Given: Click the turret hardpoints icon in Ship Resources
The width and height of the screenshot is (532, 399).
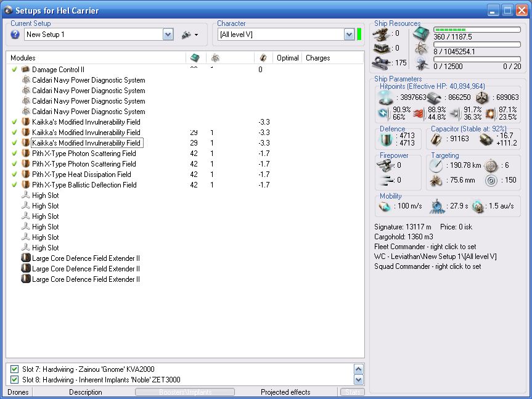Looking at the screenshot, I should tap(381, 33).
